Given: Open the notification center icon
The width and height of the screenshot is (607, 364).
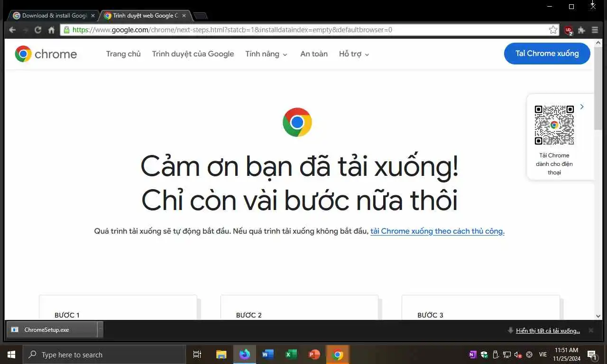Looking at the screenshot, I should point(592,355).
